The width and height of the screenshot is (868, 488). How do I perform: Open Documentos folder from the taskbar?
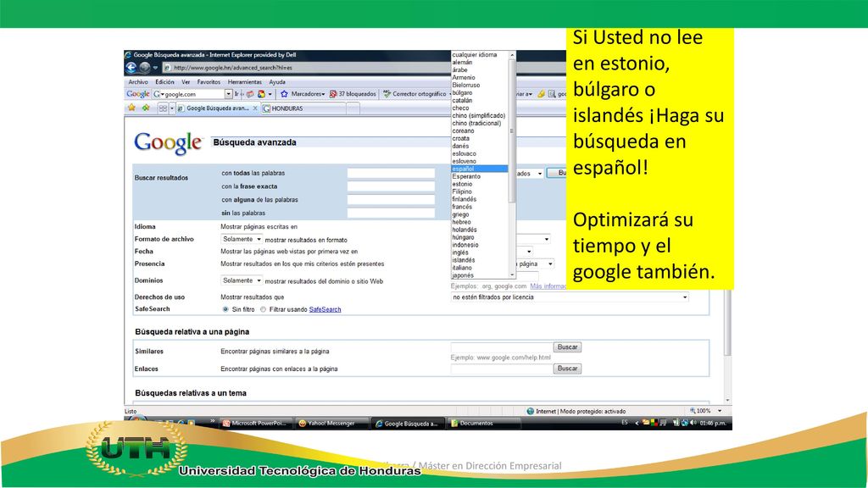[x=484, y=424]
